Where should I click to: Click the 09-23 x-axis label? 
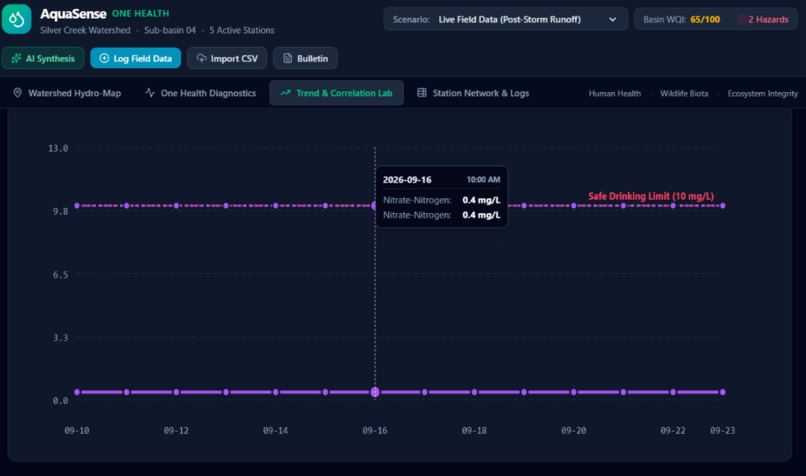point(722,430)
